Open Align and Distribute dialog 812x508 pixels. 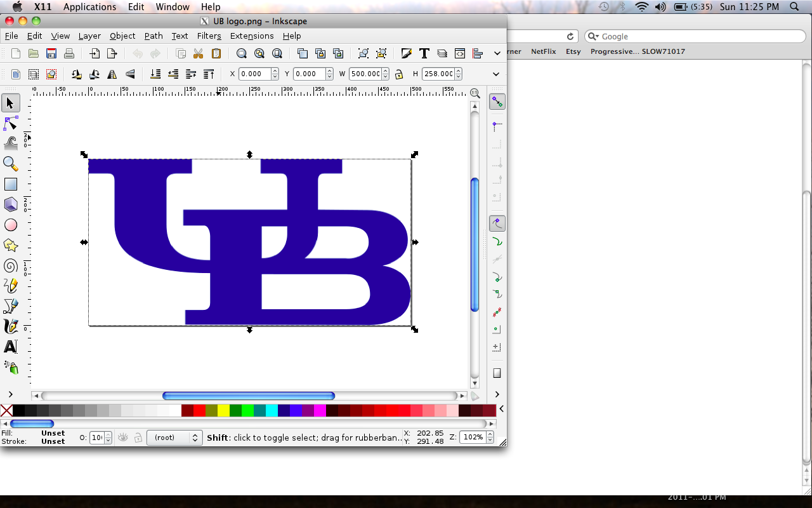478,53
